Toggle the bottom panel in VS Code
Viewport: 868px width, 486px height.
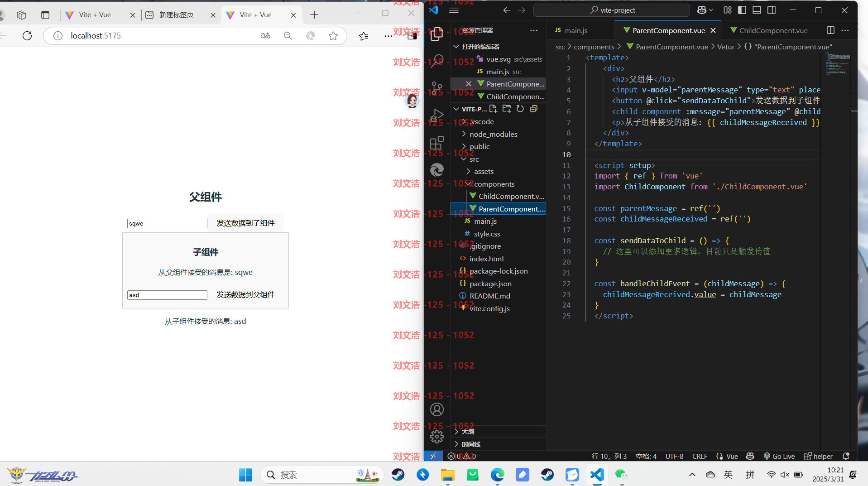point(757,10)
